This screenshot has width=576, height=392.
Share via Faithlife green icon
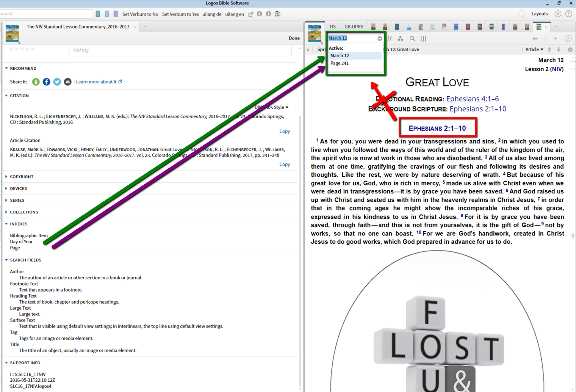click(36, 82)
